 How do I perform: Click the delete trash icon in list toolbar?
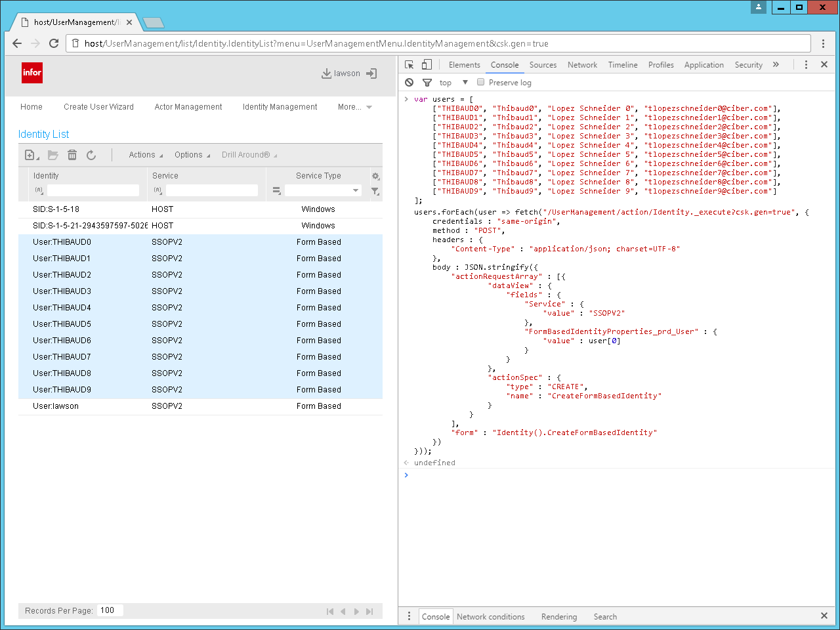72,155
